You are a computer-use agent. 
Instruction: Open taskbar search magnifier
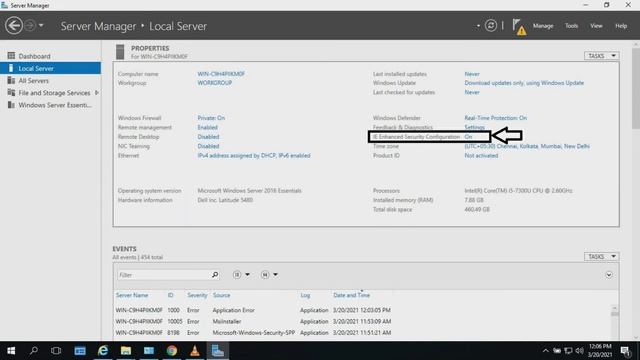point(34,351)
